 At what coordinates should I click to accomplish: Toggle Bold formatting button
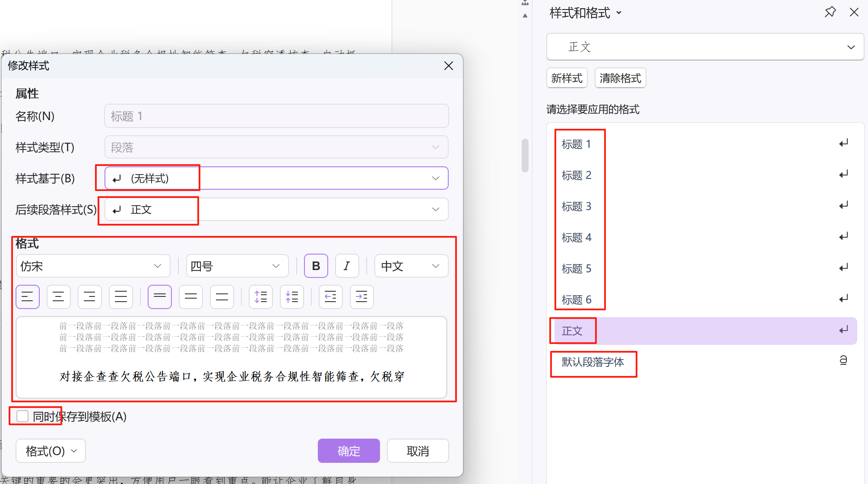tap(316, 266)
